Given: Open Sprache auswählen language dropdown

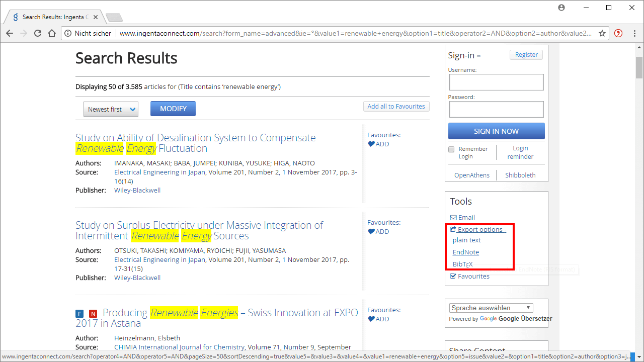Looking at the screenshot, I should point(491,308).
